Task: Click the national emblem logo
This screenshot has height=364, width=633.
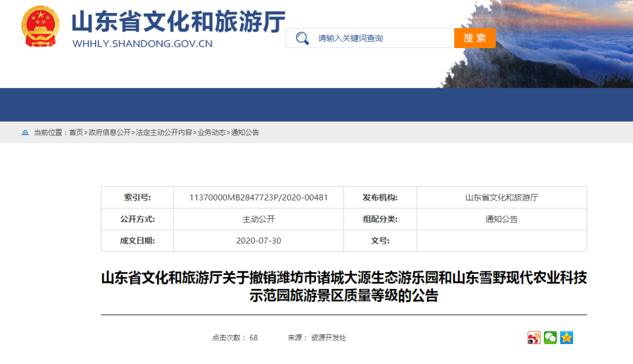Action: 40,26
